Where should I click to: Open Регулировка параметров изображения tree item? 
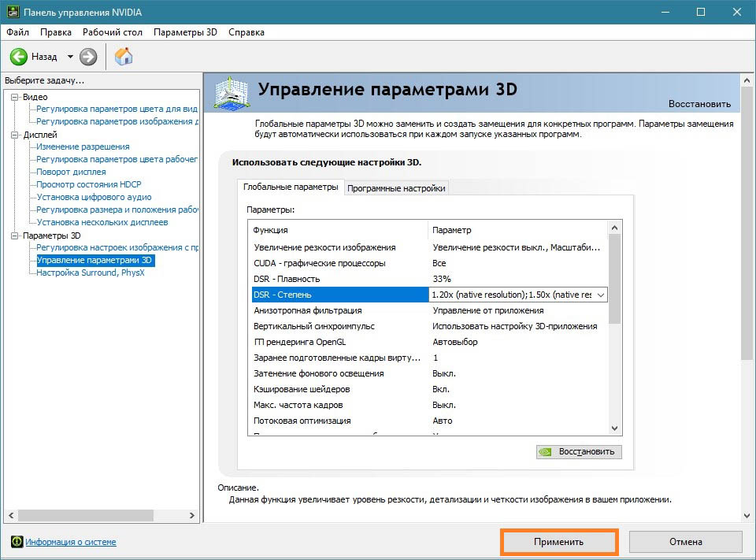[x=117, y=121]
